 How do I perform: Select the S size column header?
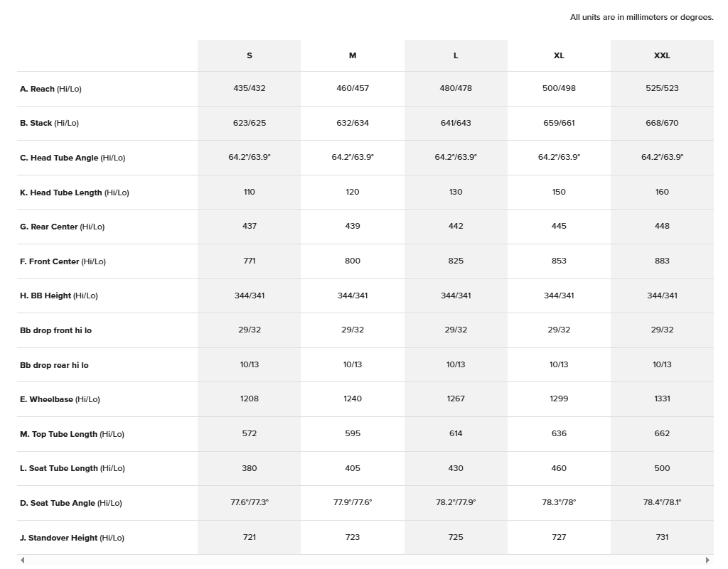point(249,55)
